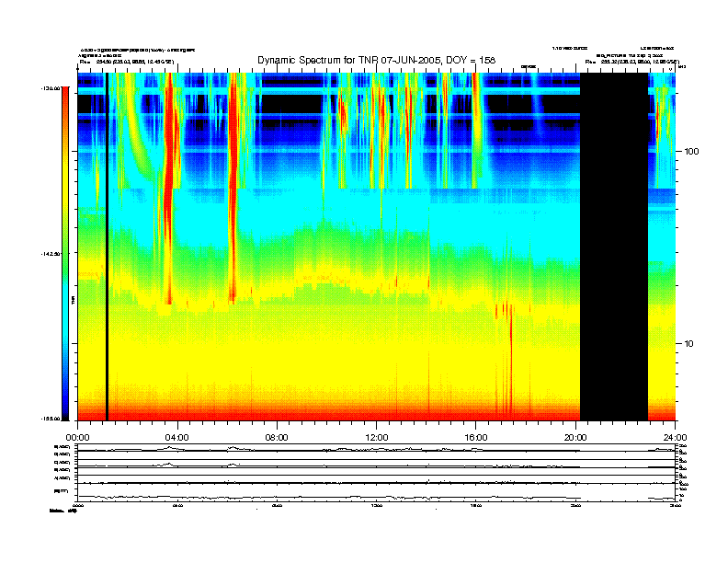Click the 04:00 time axis label
728x563 pixels.
(x=176, y=437)
